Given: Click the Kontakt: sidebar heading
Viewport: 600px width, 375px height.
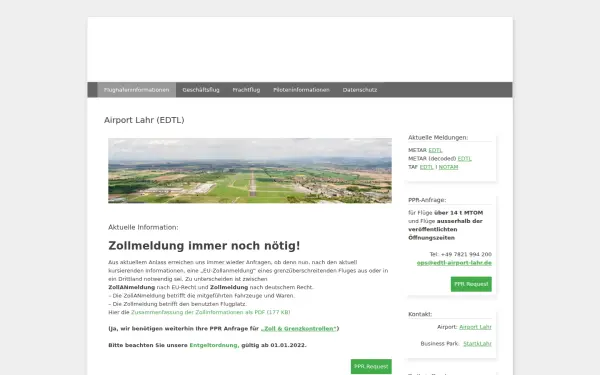Looking at the screenshot, I should click(420, 314).
